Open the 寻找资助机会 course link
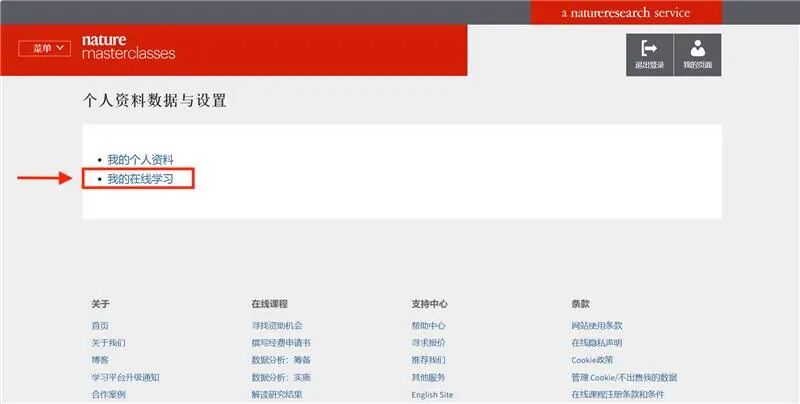 [277, 325]
